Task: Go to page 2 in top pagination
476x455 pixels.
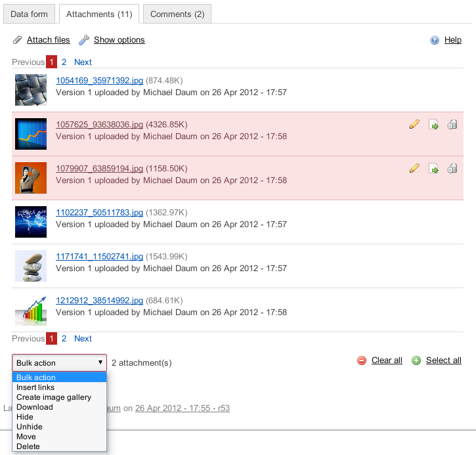Action: point(64,62)
